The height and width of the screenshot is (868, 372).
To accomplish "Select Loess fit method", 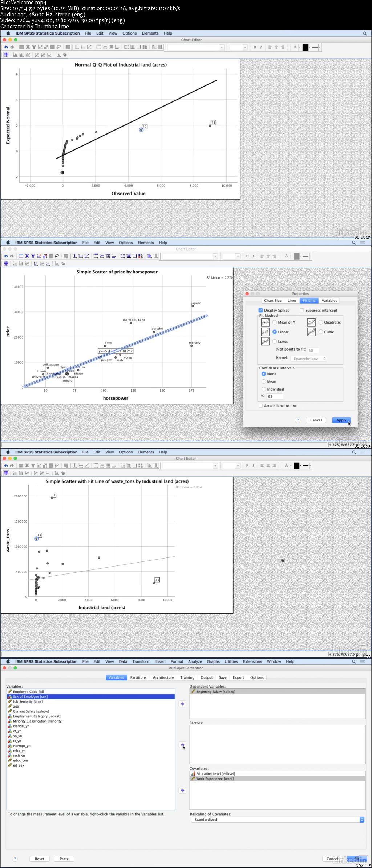I will point(275,341).
